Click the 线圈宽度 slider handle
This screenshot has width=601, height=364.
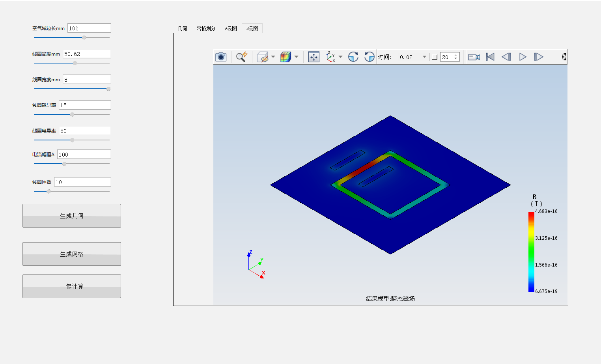pyautogui.click(x=108, y=89)
